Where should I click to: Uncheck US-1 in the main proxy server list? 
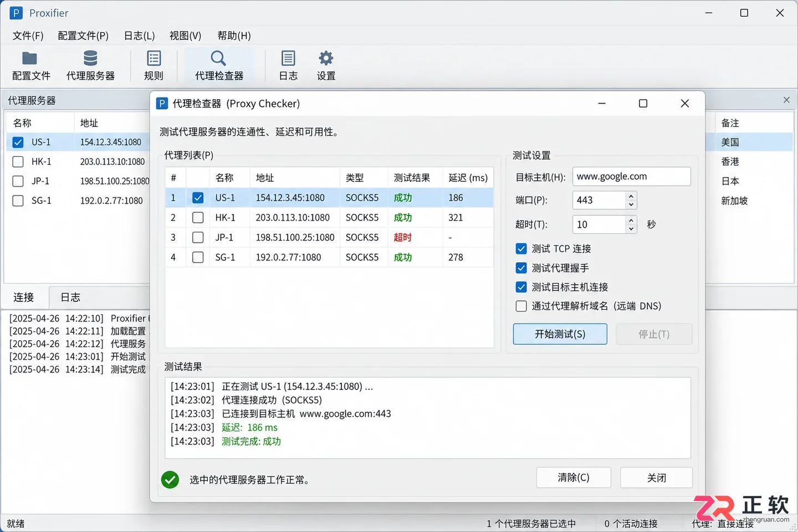(18, 142)
